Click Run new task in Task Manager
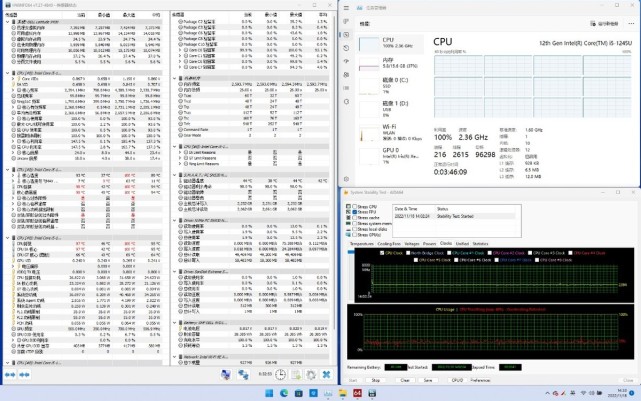 [604, 24]
